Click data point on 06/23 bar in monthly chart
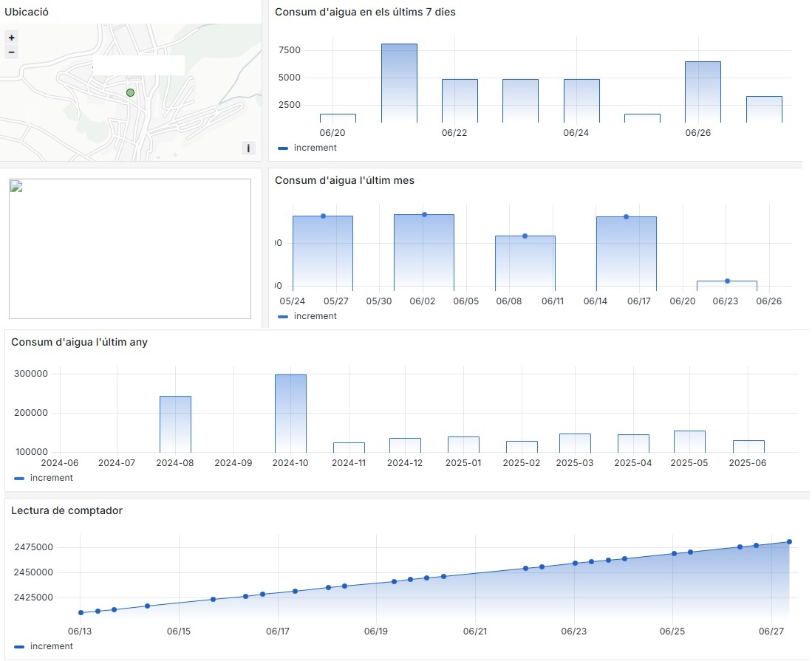812x661 pixels. tap(727, 281)
